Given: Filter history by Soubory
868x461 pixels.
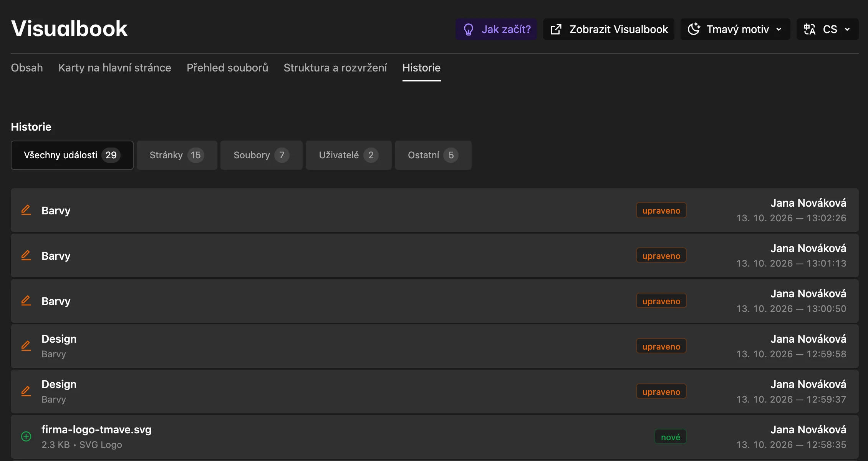Looking at the screenshot, I should tap(262, 155).
